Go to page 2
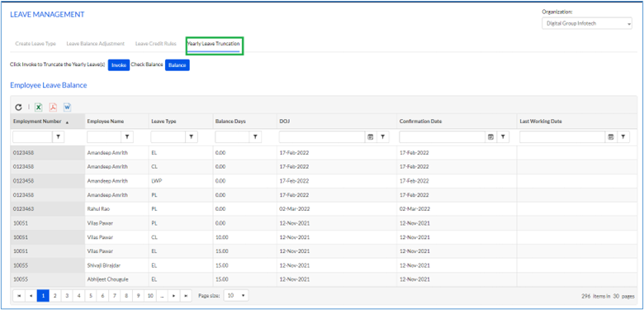This screenshot has height=310, width=644. tap(54, 296)
